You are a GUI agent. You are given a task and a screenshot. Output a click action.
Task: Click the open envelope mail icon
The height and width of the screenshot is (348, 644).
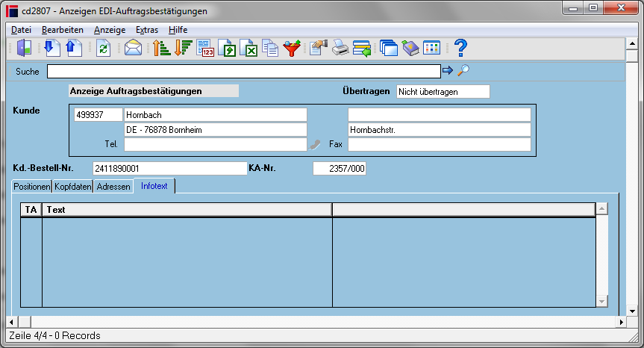tap(133, 48)
